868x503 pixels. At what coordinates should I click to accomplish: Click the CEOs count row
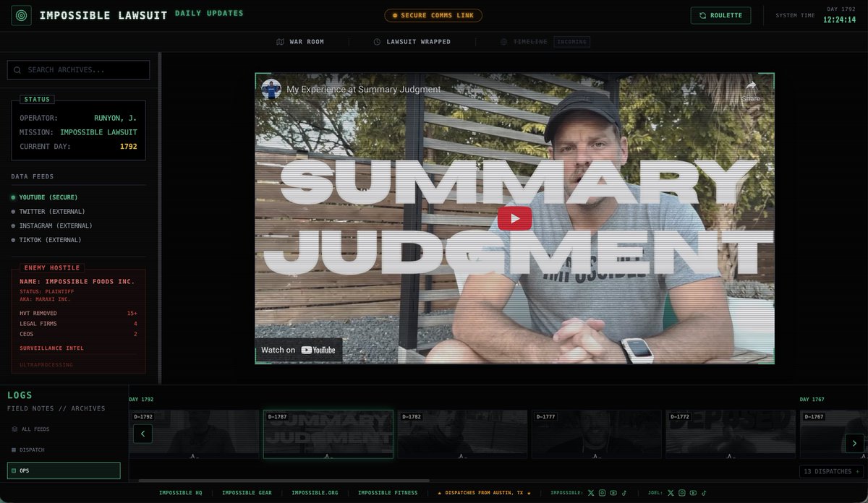78,334
